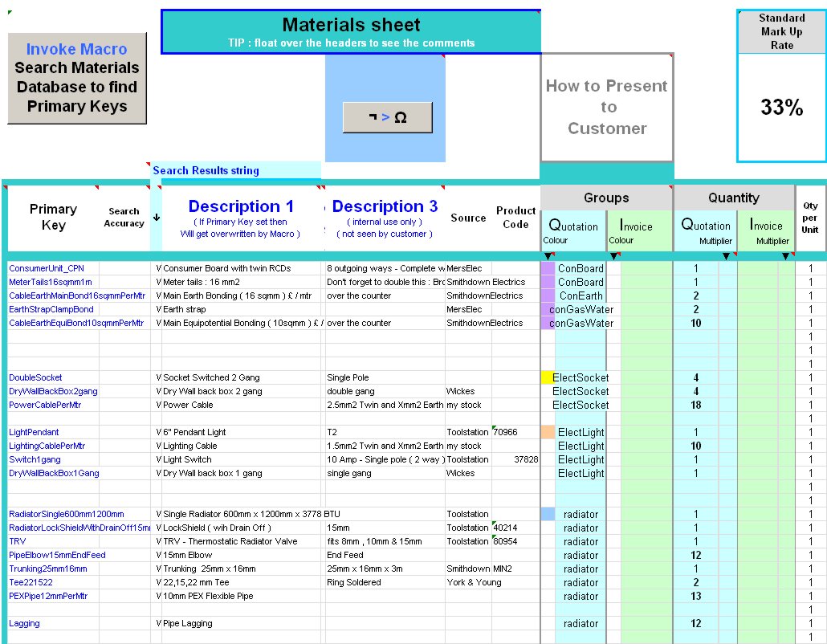827x644 pixels.
Task: Select blue swatch in RadiatorSingle600mm1200mm row
Action: click(548, 514)
